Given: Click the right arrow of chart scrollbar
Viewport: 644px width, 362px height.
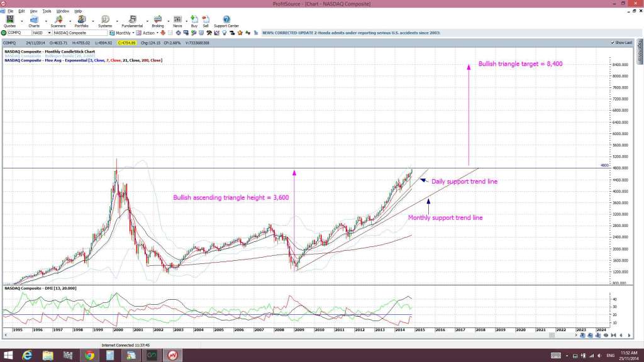Looking at the screenshot, I should (x=576, y=336).
